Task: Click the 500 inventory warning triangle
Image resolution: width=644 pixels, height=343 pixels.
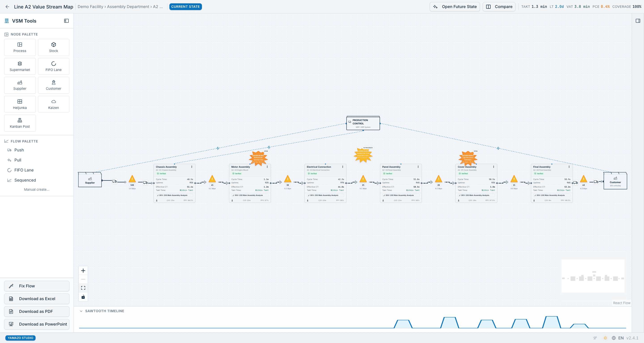Action: click(132, 179)
